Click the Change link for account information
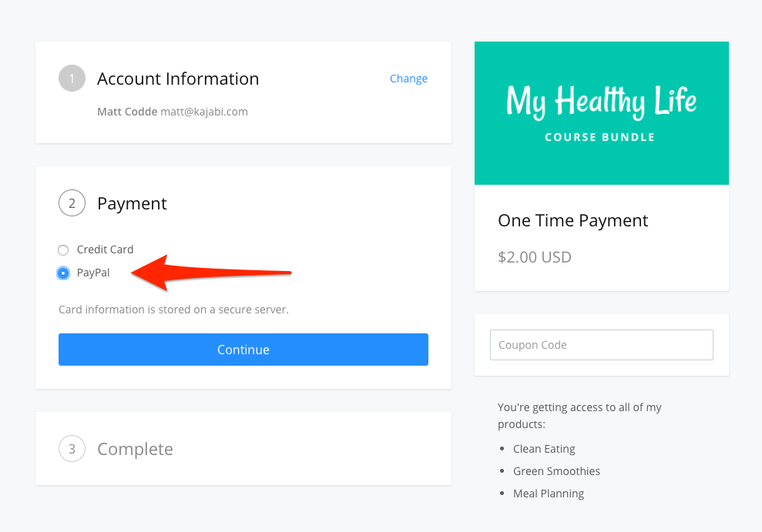The width and height of the screenshot is (762, 532). point(408,79)
